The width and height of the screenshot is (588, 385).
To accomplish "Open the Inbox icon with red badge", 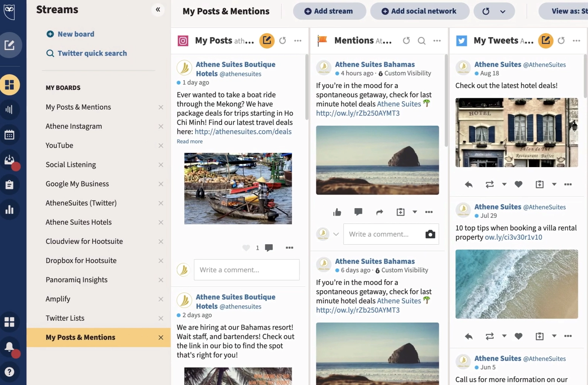I will coord(9,160).
